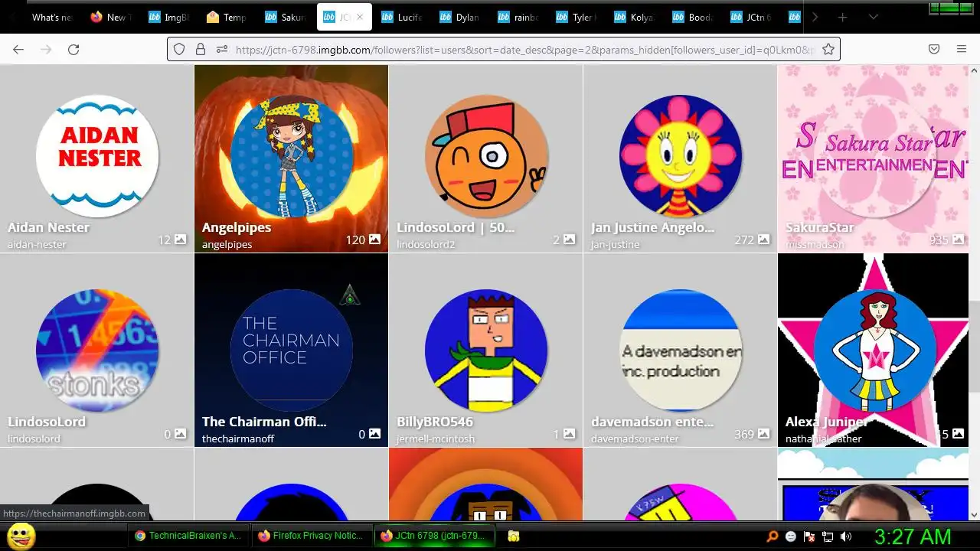Click Aidan Nester 12 image count icon
The height and width of the screenshot is (551, 980).
pos(180,240)
